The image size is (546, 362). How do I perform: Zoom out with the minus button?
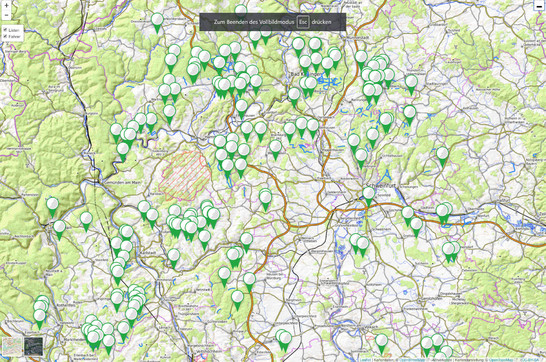6,15
